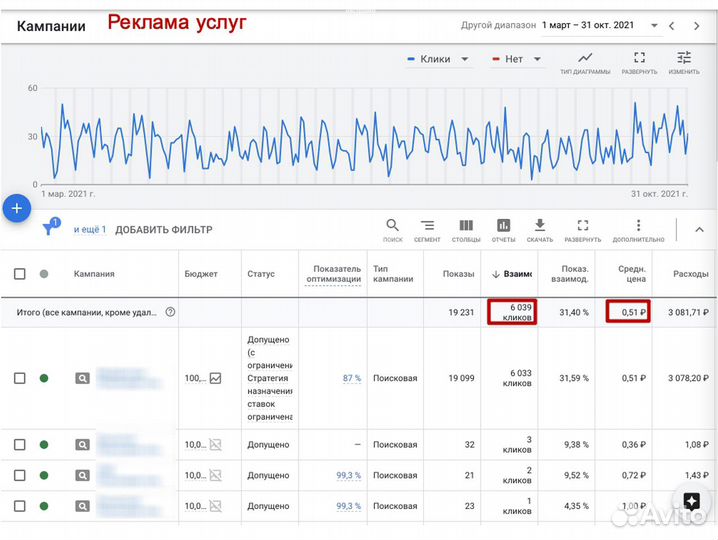Click the 31,59 % interaction rate cell
The height and width of the screenshot is (540, 718).
pos(574,378)
